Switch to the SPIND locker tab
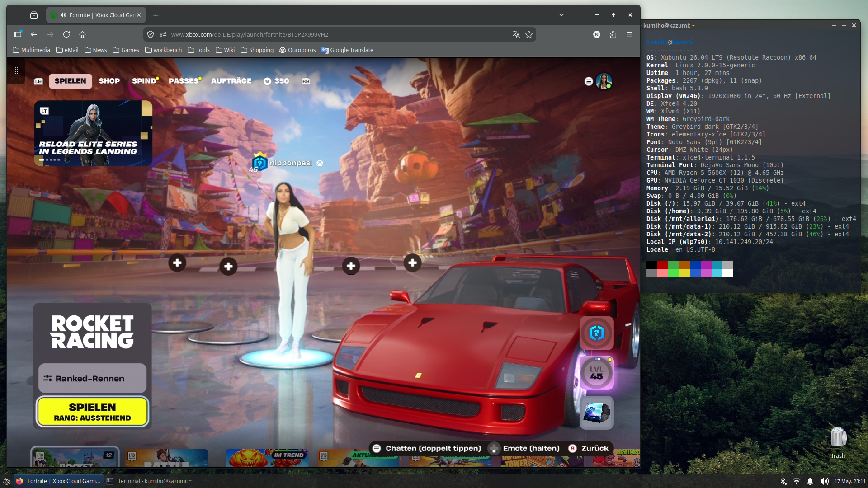Viewport: 868px width, 488px height. 144,81
